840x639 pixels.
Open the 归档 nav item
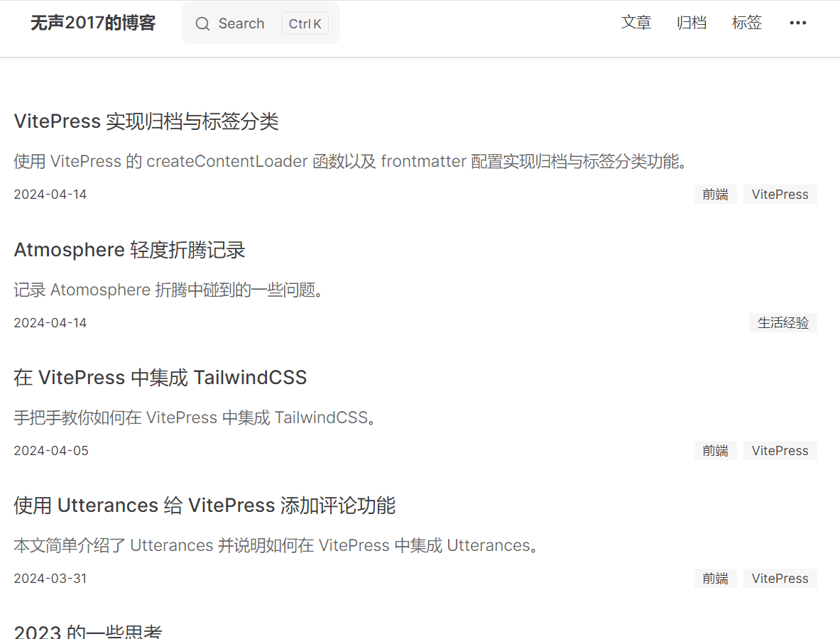(x=691, y=23)
